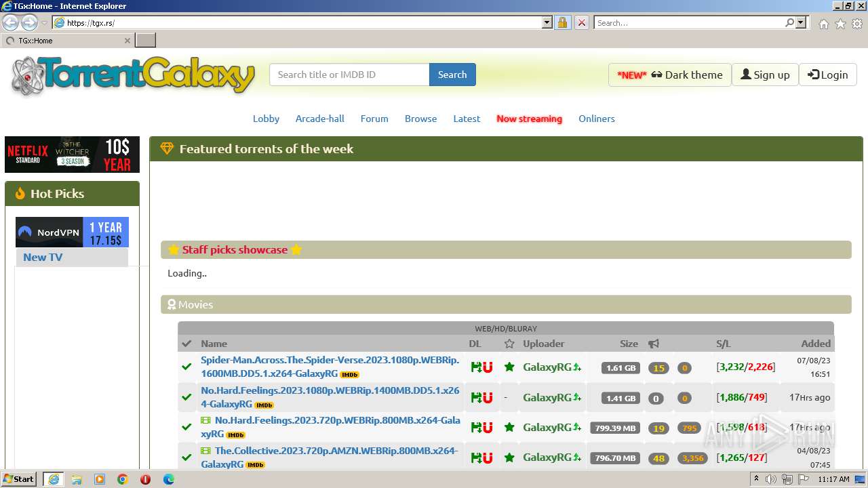Click the green star in Spider-Man row

pyautogui.click(x=509, y=367)
